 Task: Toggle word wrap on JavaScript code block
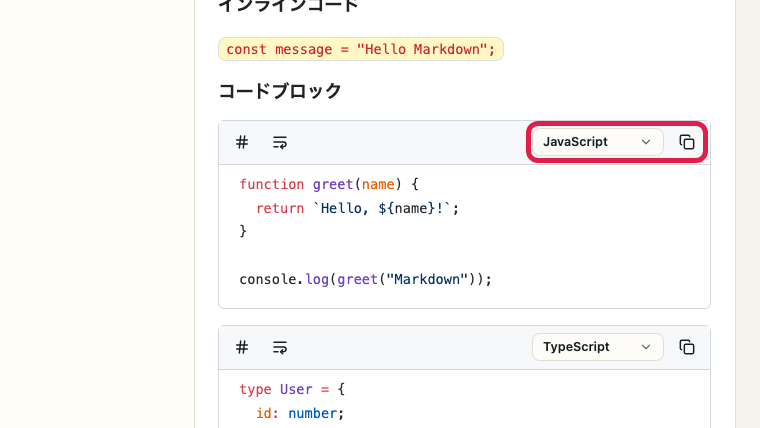[x=280, y=143]
